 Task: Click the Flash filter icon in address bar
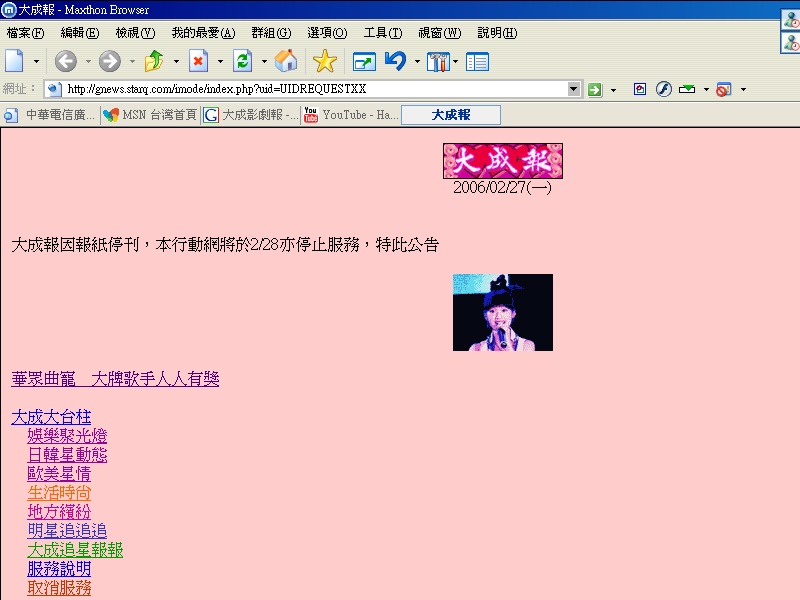click(x=663, y=89)
